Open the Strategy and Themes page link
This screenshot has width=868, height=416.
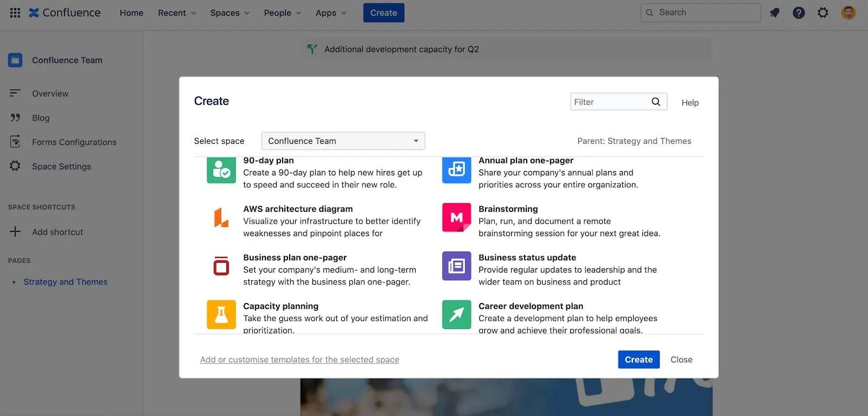click(66, 282)
